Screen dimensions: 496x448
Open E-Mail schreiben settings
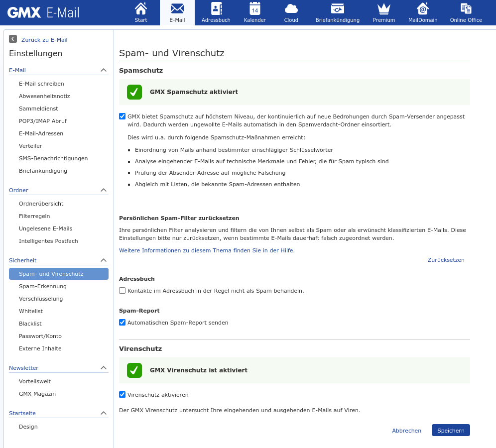[x=41, y=84]
